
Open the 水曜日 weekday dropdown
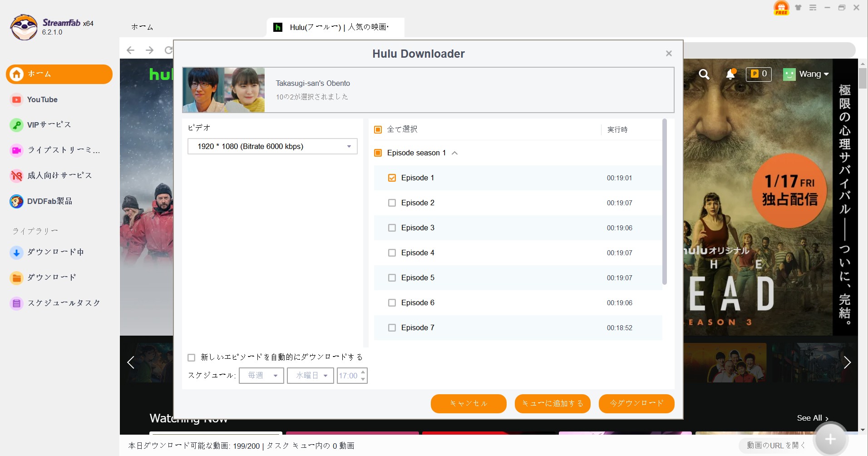311,376
